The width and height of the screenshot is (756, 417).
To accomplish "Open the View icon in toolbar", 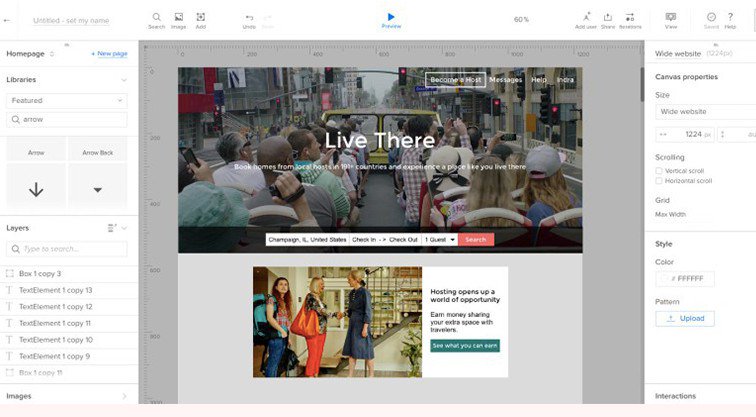I will 671,21.
